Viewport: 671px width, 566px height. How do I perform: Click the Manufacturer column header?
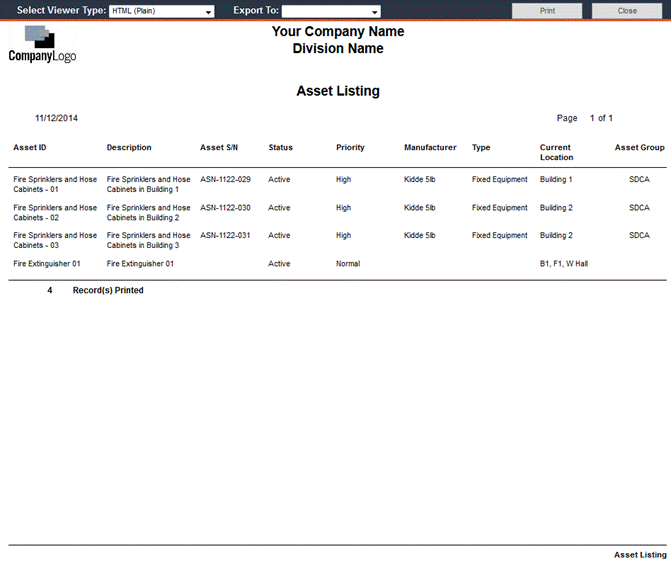point(430,148)
